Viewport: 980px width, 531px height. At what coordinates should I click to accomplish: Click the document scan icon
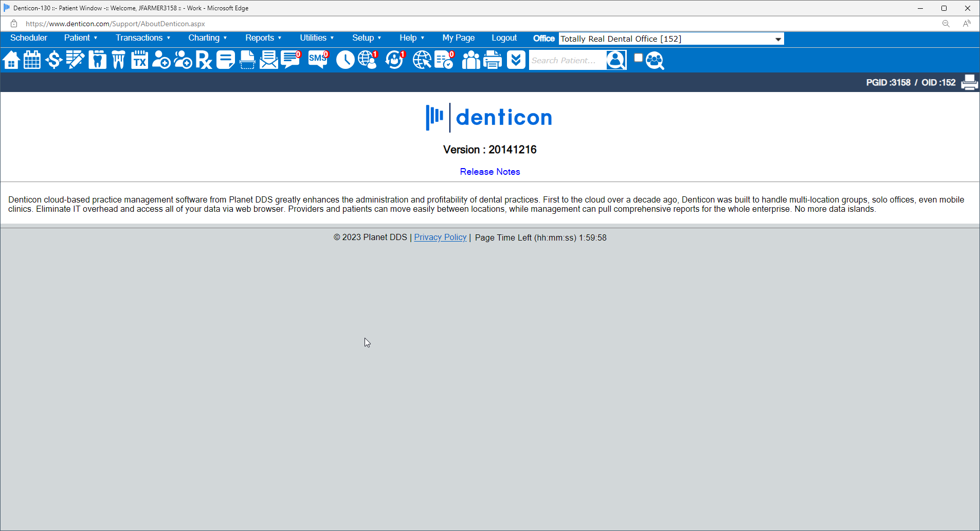pyautogui.click(x=247, y=60)
